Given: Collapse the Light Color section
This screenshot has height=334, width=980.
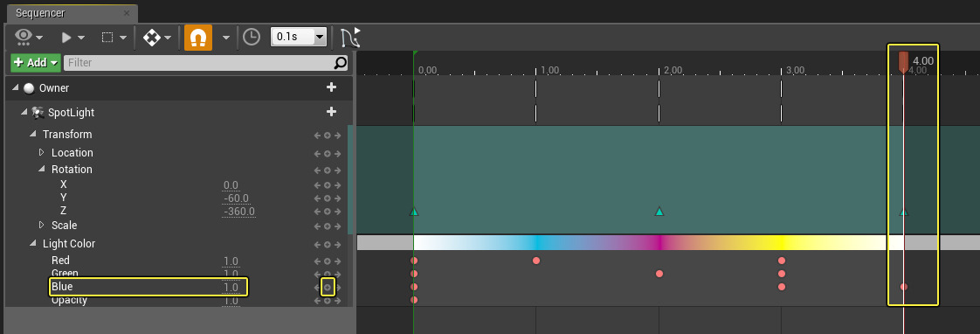Looking at the screenshot, I should point(34,244).
